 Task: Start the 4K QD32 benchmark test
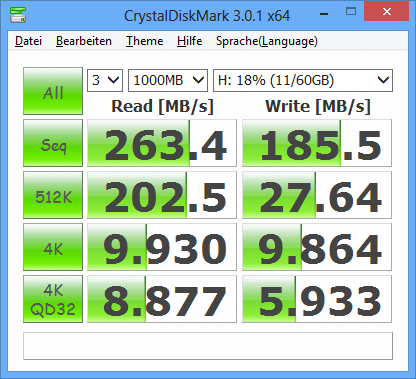[53, 299]
